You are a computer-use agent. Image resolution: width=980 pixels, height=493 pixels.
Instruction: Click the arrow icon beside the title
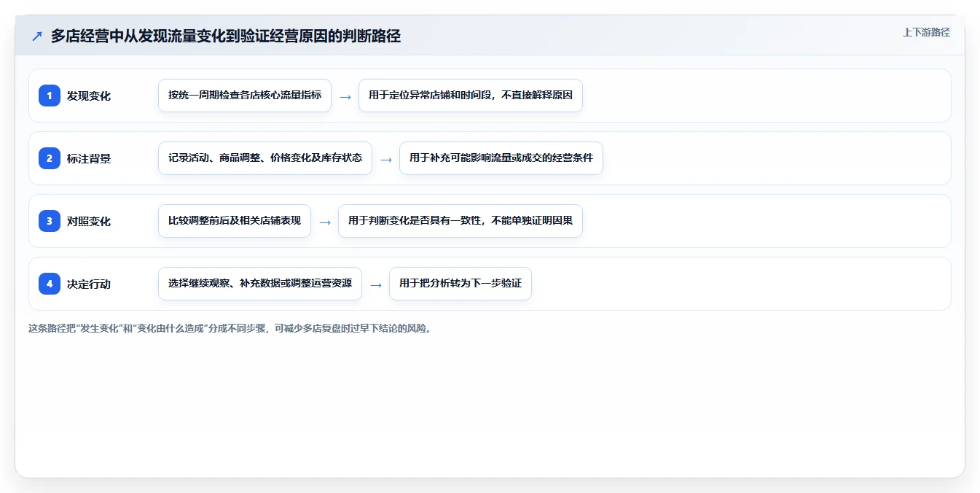click(37, 36)
